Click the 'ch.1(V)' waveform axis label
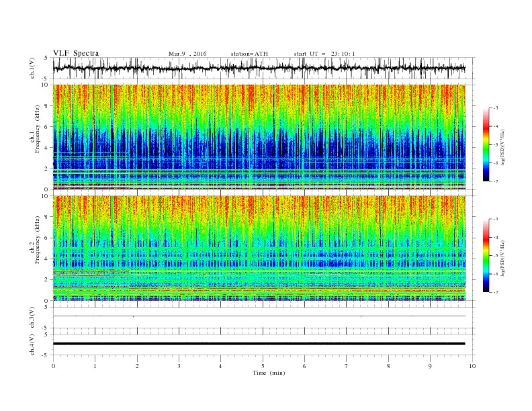 [x=32, y=68]
